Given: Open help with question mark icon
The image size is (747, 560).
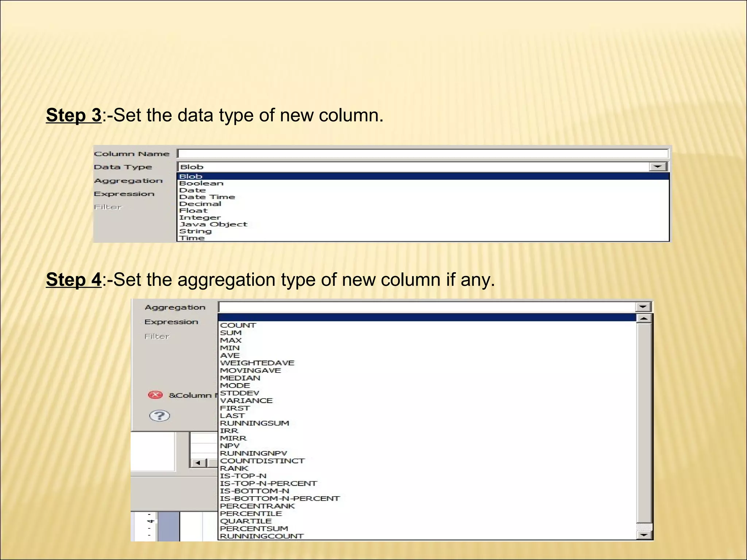Looking at the screenshot, I should click(160, 416).
